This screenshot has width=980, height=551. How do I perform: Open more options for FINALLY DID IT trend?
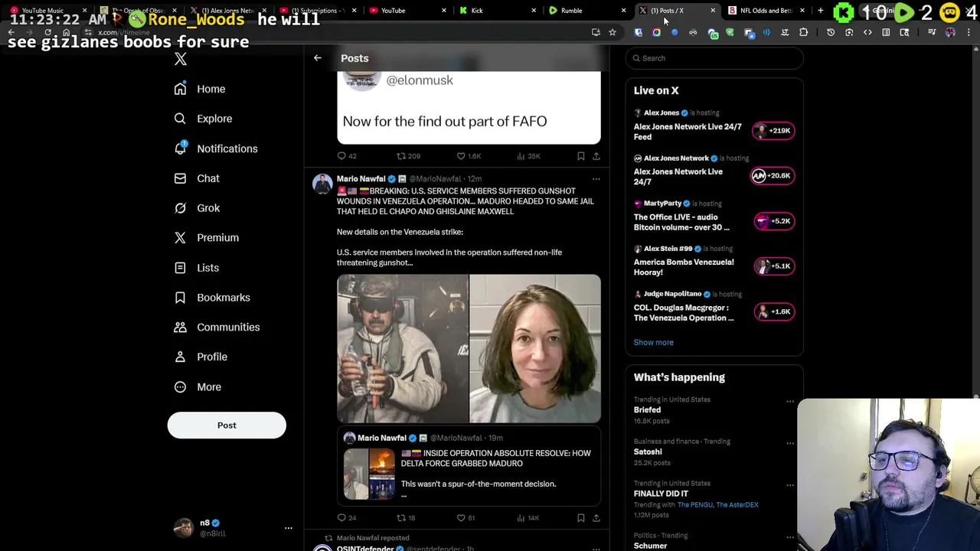click(790, 485)
